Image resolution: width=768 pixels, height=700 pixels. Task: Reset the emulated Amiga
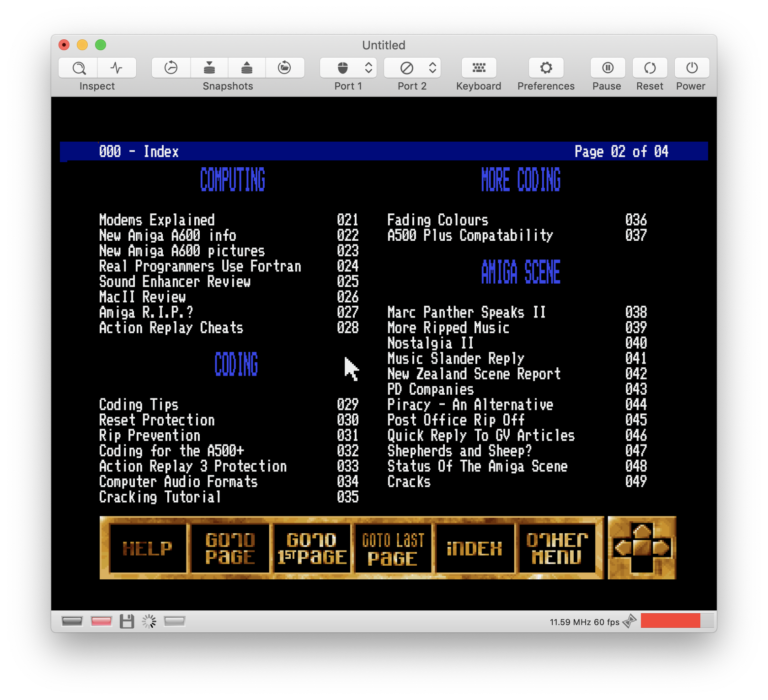650,68
